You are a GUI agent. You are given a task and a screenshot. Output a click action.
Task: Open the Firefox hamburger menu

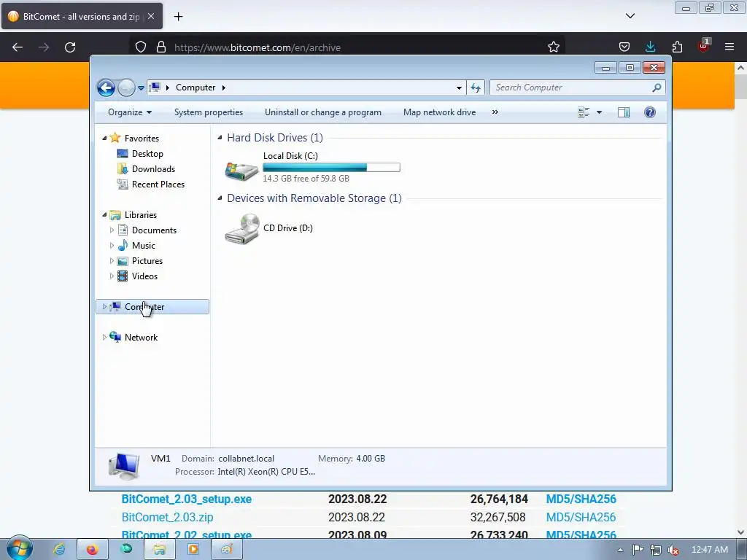pyautogui.click(x=729, y=47)
